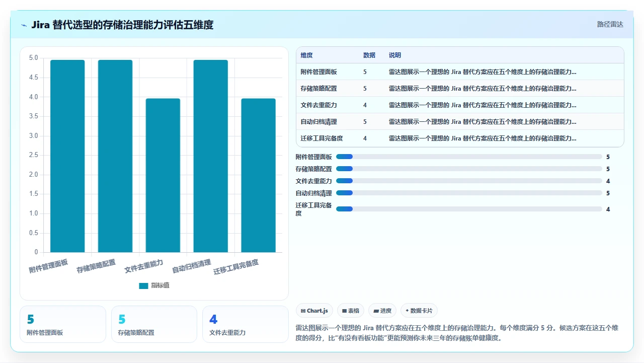Click the 附件管理面板 bar in chart
The image size is (644, 363).
click(67, 156)
